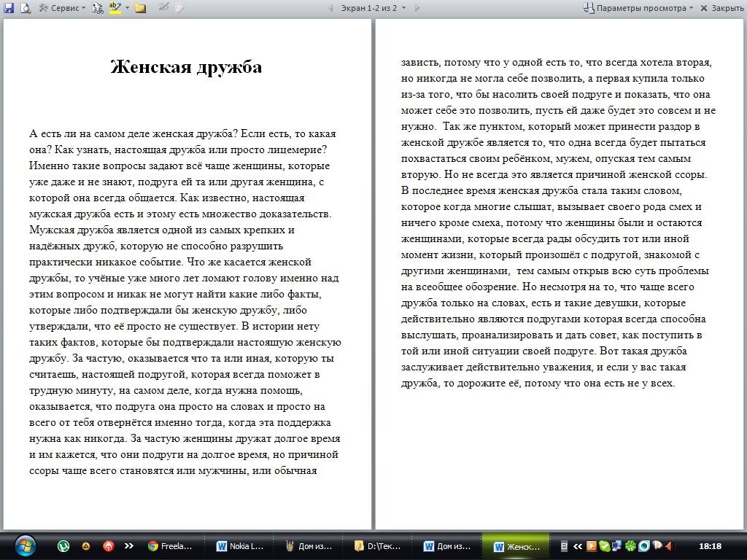
Task: Click the translation mini-dictionary icon
Action: [97, 7]
